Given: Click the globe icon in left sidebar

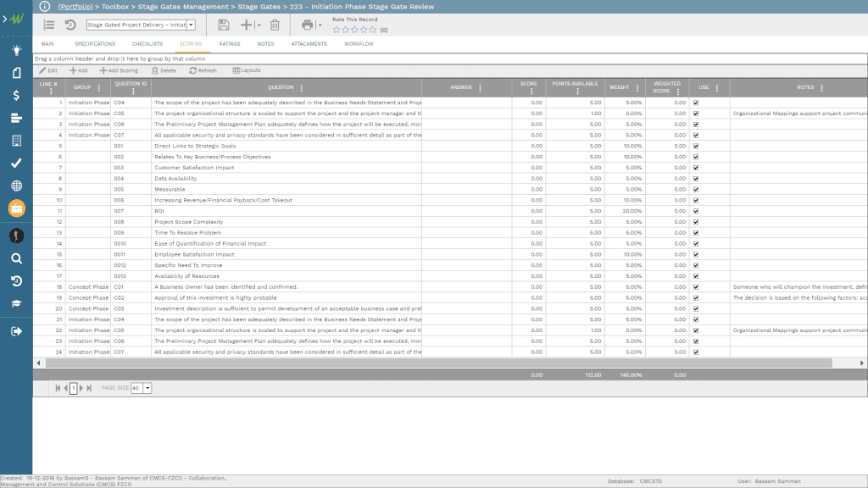Looking at the screenshot, I should click(x=16, y=186).
